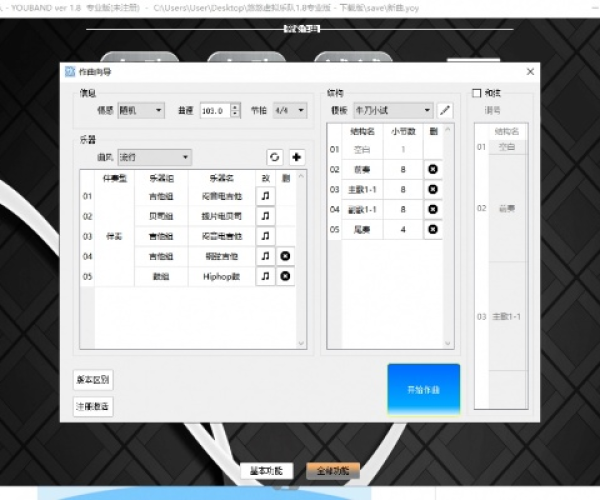
Task: Click the refresh instruments icon
Action: point(274,157)
